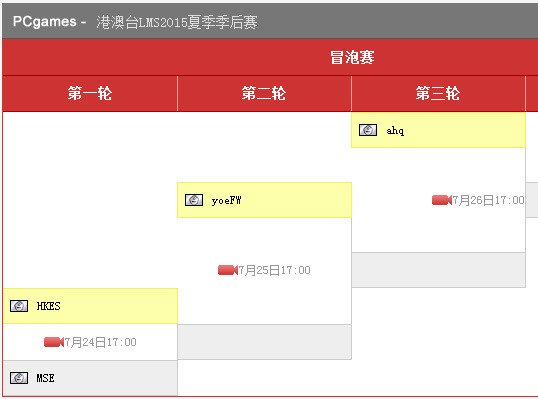
Task: Click the HKES team logo icon
Action: point(19,306)
